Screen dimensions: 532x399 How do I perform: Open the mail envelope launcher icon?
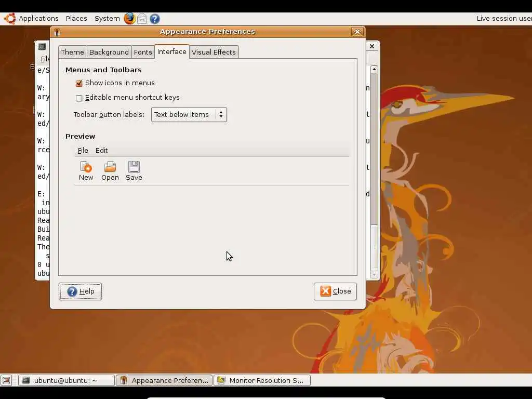142,19
